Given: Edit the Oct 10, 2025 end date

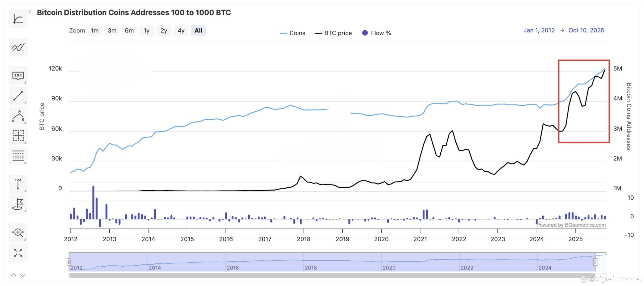Looking at the screenshot, I should 586,30.
